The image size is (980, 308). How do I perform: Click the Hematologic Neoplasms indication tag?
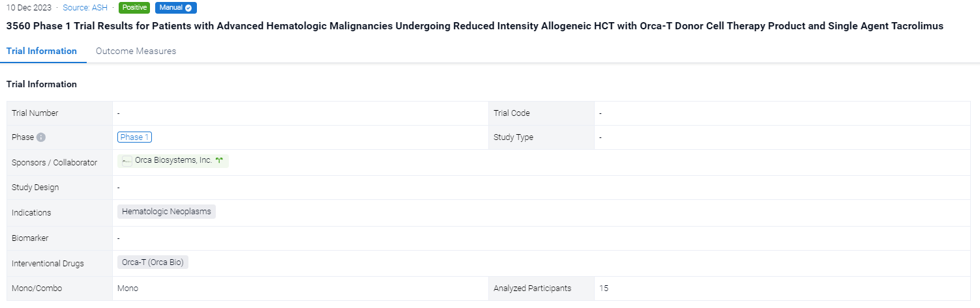(166, 212)
